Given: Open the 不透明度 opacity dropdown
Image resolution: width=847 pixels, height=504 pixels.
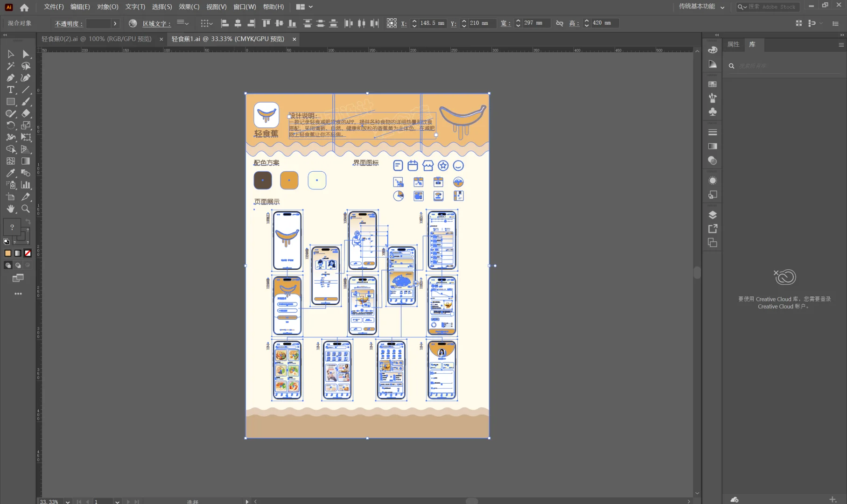Looking at the screenshot, I should click(x=116, y=23).
